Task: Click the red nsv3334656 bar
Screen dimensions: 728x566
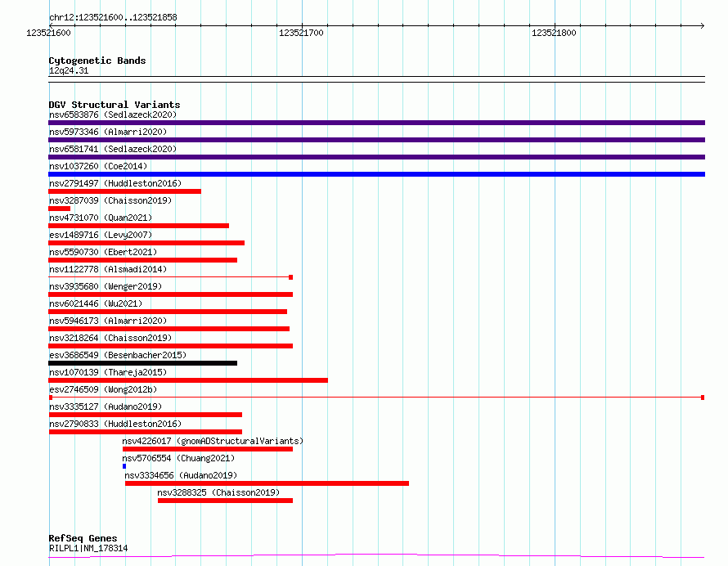Action: click(267, 483)
